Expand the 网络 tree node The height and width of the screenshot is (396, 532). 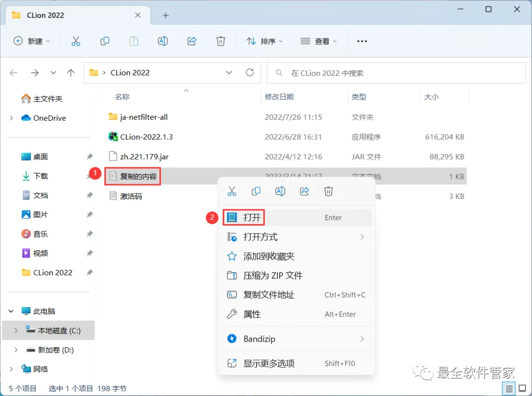(11, 369)
